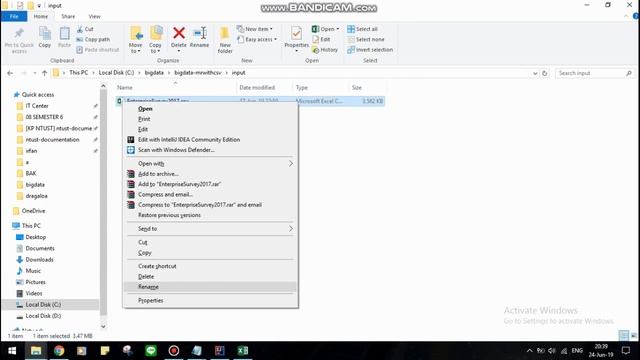Open IntelliJ IDEA from the taskbar
640x360 pixels.
point(220,351)
